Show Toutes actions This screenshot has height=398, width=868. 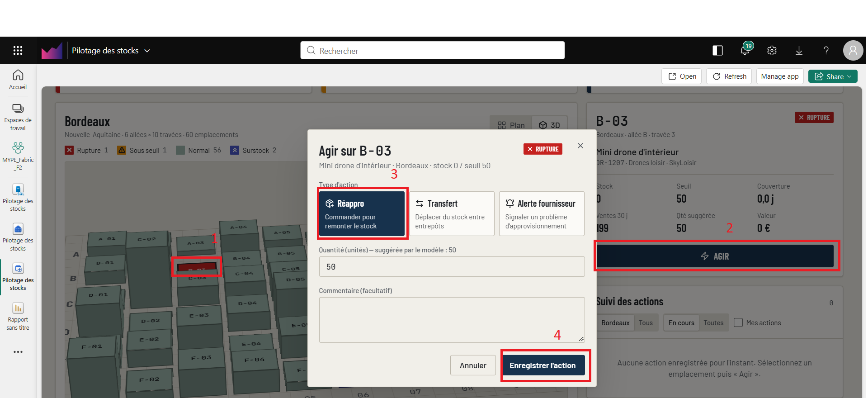click(713, 323)
